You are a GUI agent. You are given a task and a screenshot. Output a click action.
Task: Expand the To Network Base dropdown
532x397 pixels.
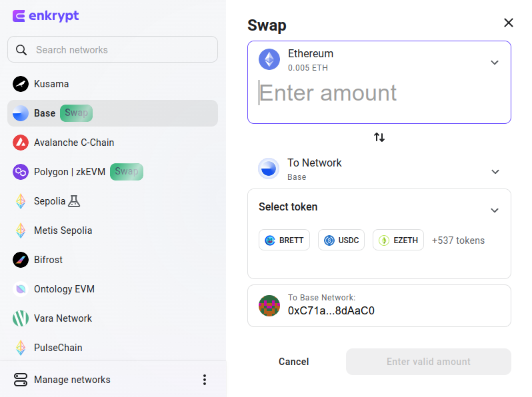pyautogui.click(x=379, y=169)
